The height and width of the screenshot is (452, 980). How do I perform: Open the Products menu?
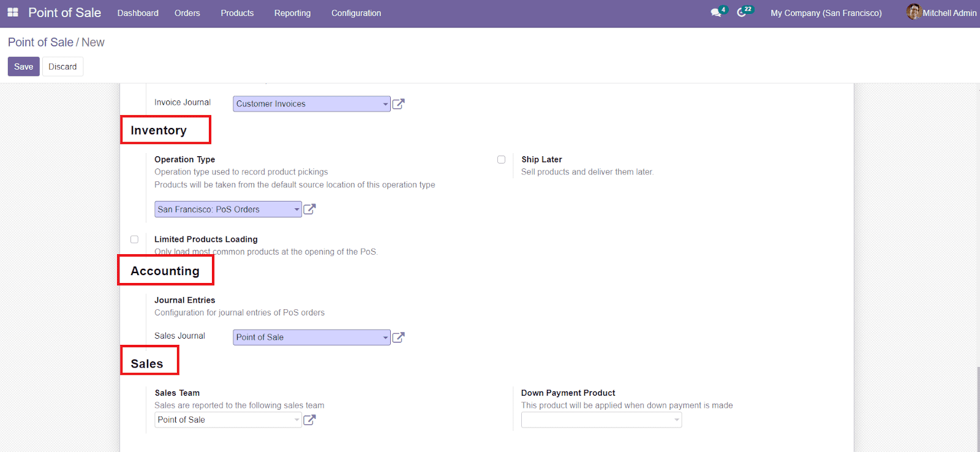pyautogui.click(x=237, y=13)
